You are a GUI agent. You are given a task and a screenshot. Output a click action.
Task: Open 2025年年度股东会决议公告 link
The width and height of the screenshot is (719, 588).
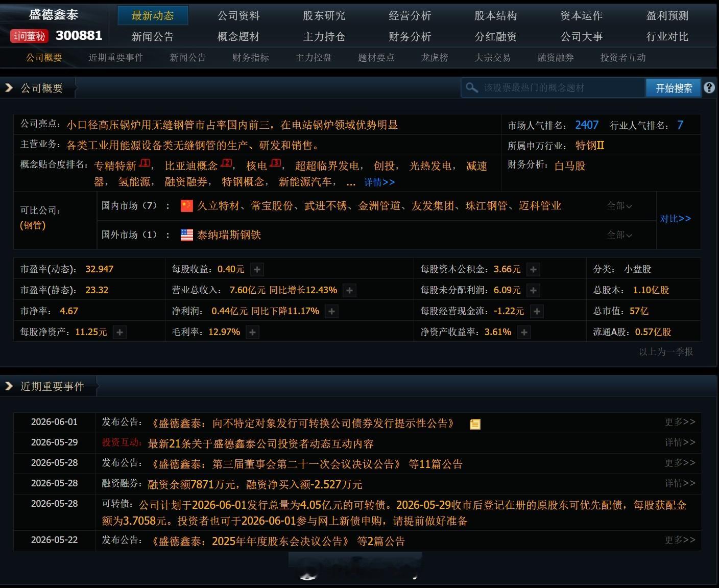point(251,541)
